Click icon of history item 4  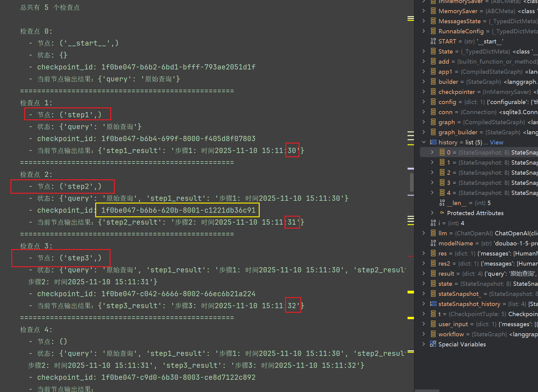point(442,193)
